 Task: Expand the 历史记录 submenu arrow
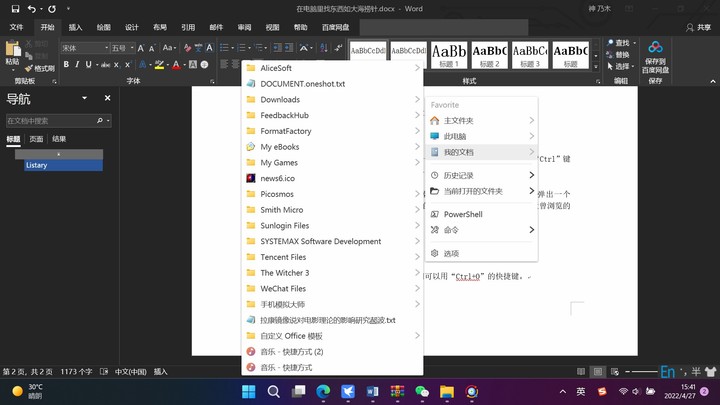tap(531, 176)
